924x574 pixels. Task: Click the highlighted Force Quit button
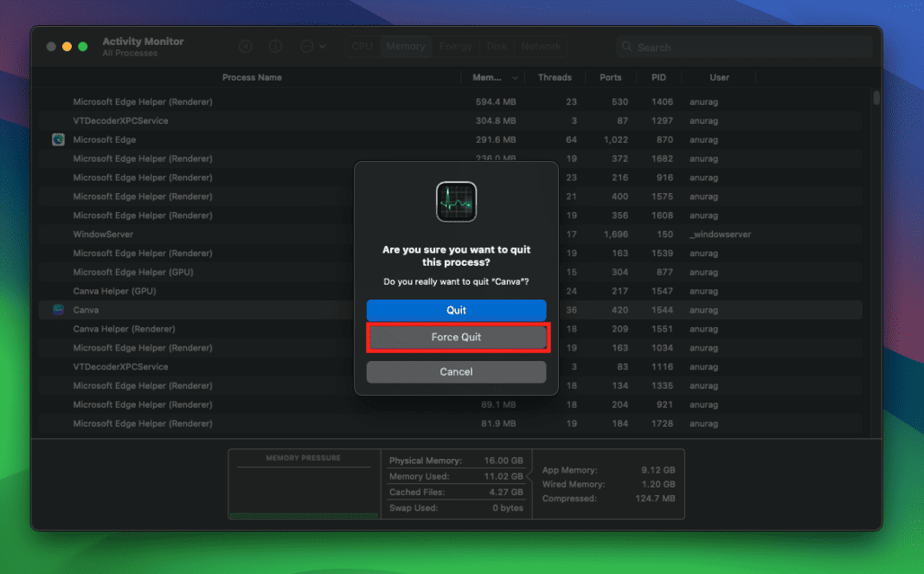tap(456, 337)
